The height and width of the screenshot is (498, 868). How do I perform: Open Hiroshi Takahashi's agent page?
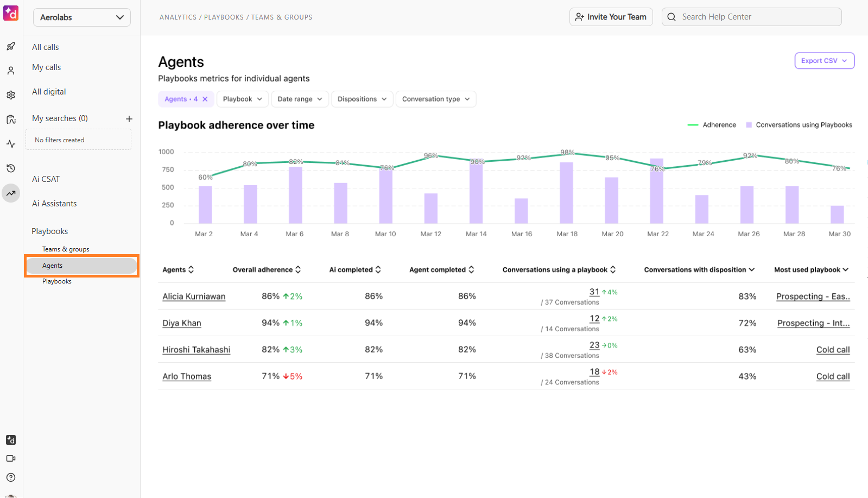point(197,350)
